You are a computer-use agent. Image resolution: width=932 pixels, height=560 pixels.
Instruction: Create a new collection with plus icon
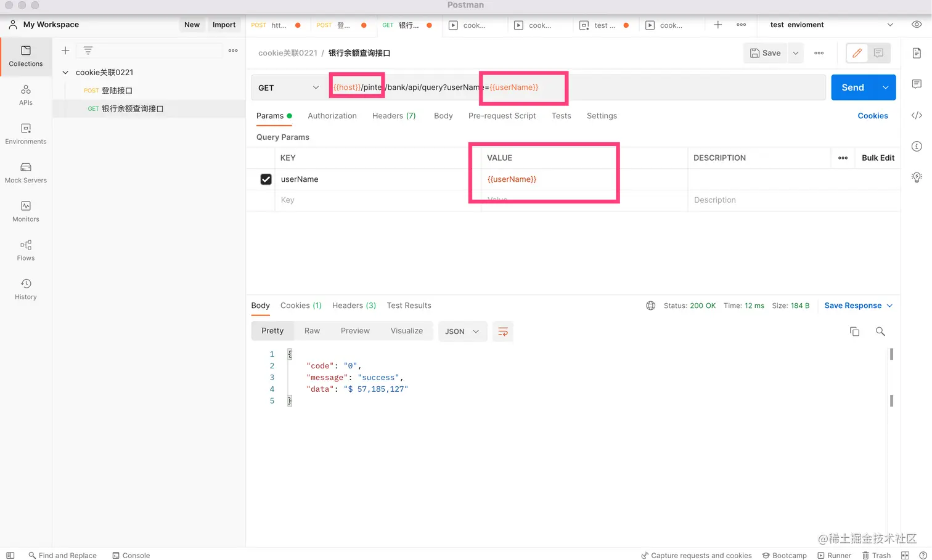point(65,51)
